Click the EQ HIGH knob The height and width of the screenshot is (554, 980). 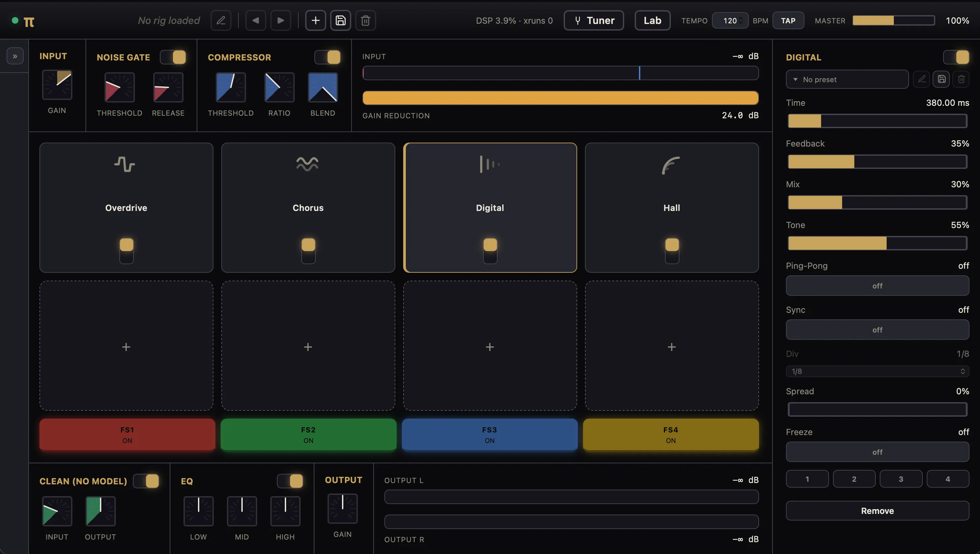coord(285,511)
